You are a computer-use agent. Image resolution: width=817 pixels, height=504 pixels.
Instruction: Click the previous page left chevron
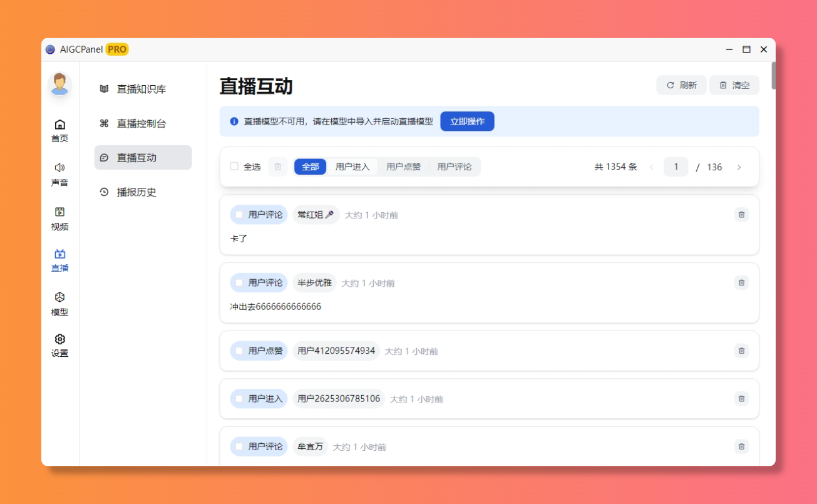pos(651,167)
